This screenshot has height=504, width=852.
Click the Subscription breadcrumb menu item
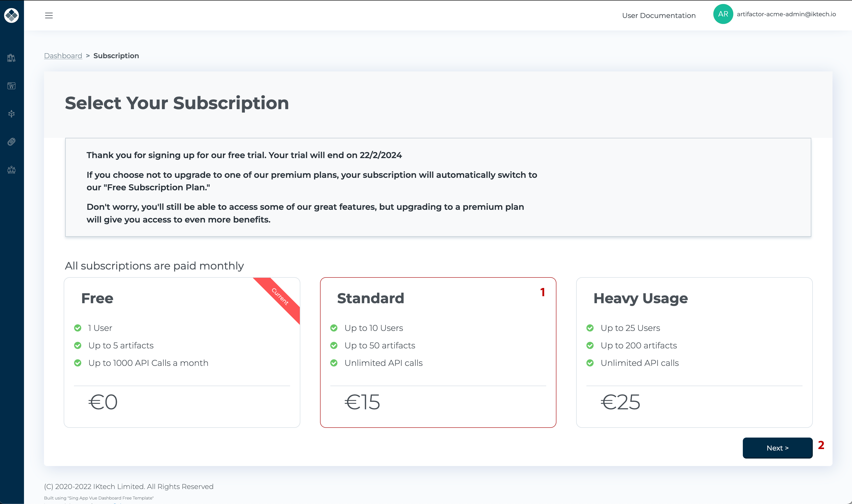[116, 55]
